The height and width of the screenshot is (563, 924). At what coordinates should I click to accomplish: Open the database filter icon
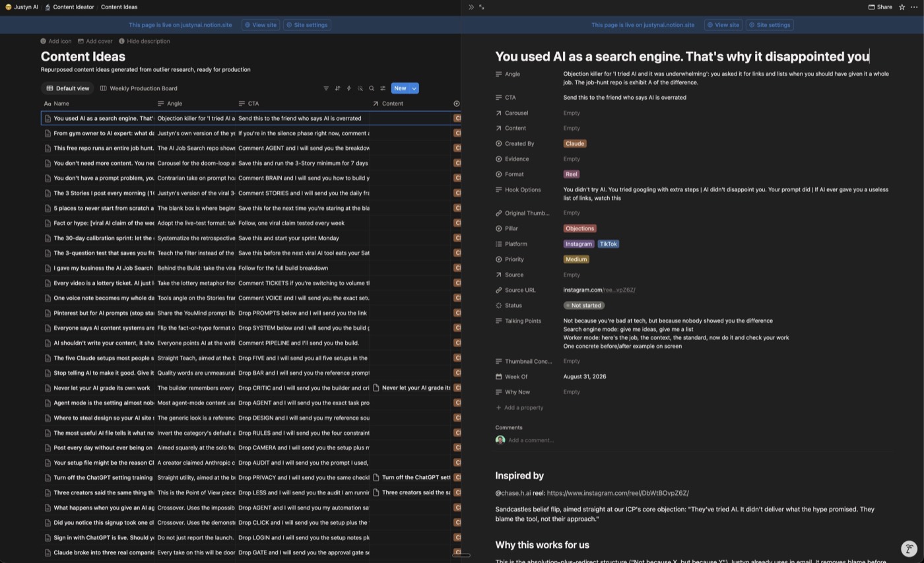(x=326, y=88)
